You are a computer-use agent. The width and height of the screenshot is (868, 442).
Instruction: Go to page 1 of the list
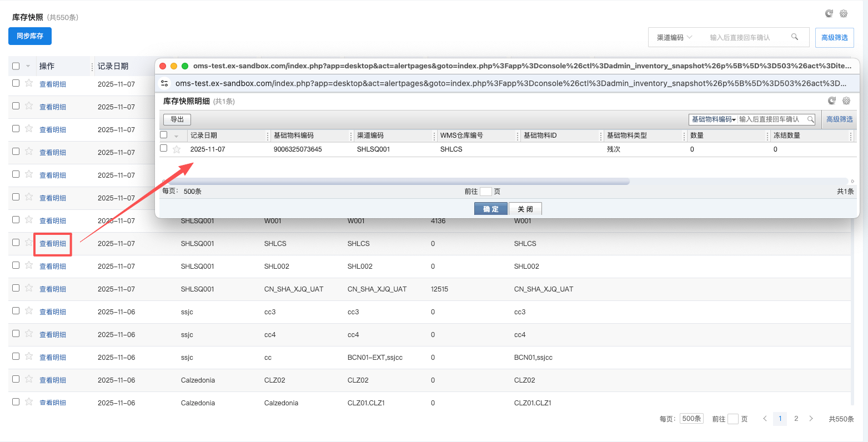pyautogui.click(x=780, y=419)
